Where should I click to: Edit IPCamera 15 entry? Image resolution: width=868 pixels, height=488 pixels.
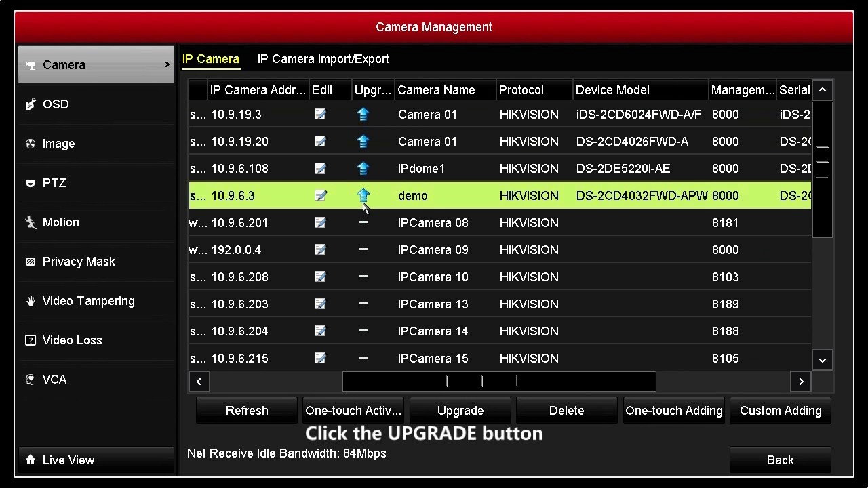click(x=320, y=359)
